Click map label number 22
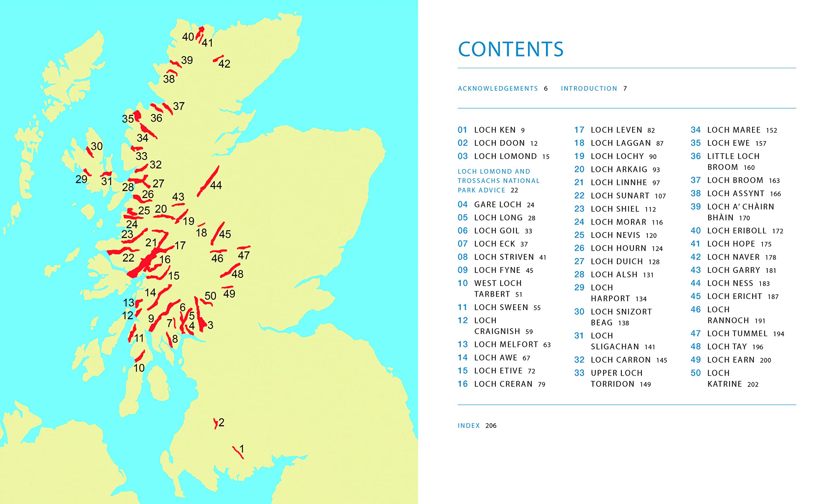 click(x=128, y=258)
